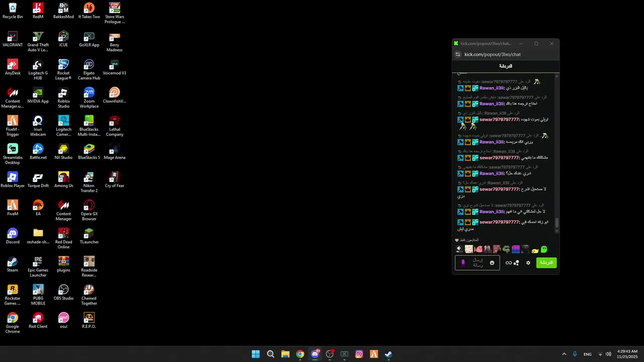Select the Roblox Studio shortcut

pyautogui.click(x=63, y=98)
